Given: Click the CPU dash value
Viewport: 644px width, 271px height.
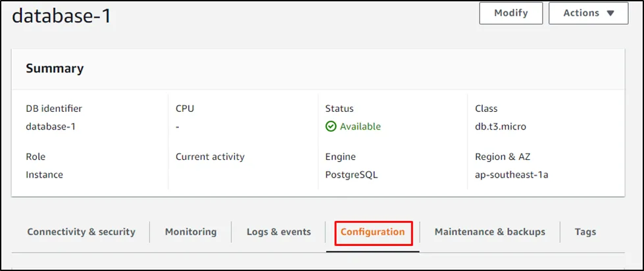Looking at the screenshot, I should 178,126.
